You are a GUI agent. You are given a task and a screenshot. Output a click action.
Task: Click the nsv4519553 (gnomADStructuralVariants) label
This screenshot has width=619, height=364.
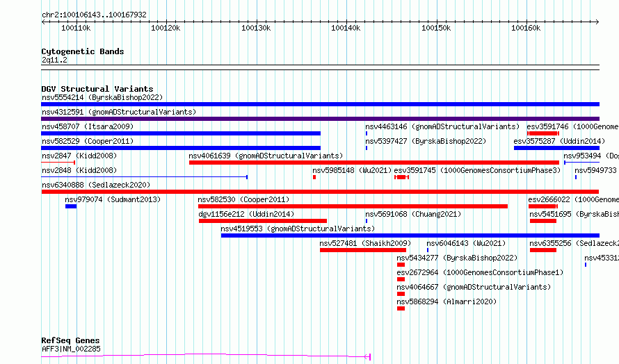pos(298,229)
